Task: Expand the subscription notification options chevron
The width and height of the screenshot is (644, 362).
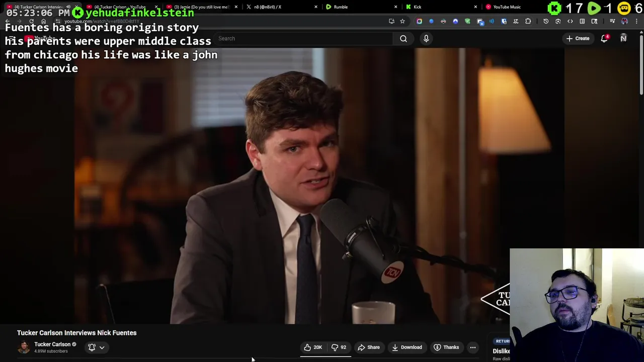Action: pyautogui.click(x=102, y=347)
